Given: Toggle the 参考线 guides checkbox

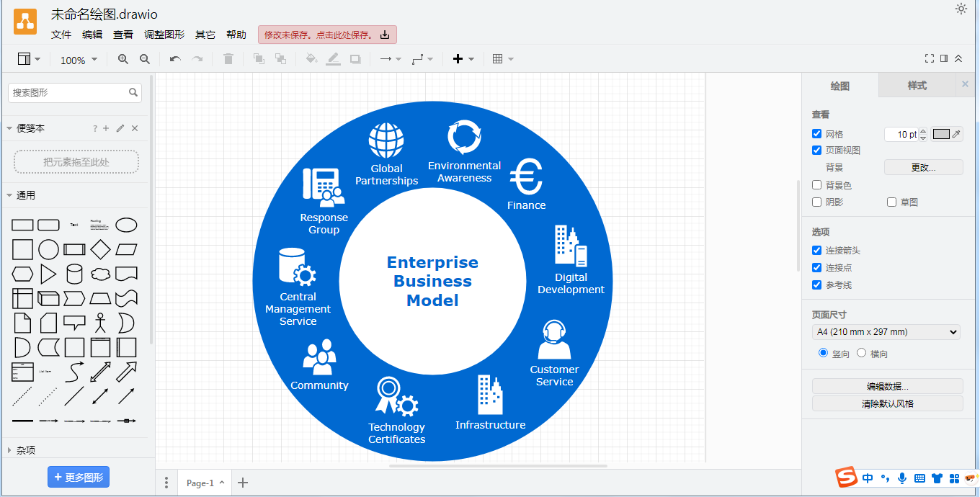Looking at the screenshot, I should 816,285.
